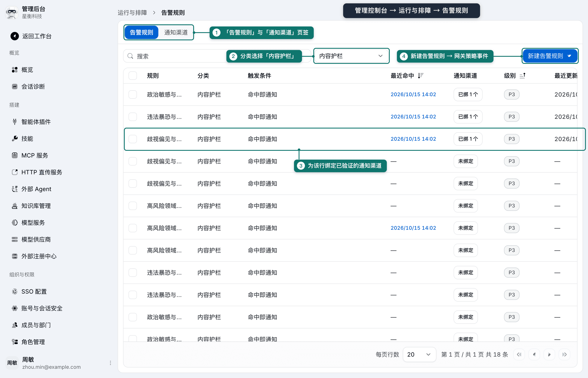Switch to the 告警规则 tab

click(141, 32)
